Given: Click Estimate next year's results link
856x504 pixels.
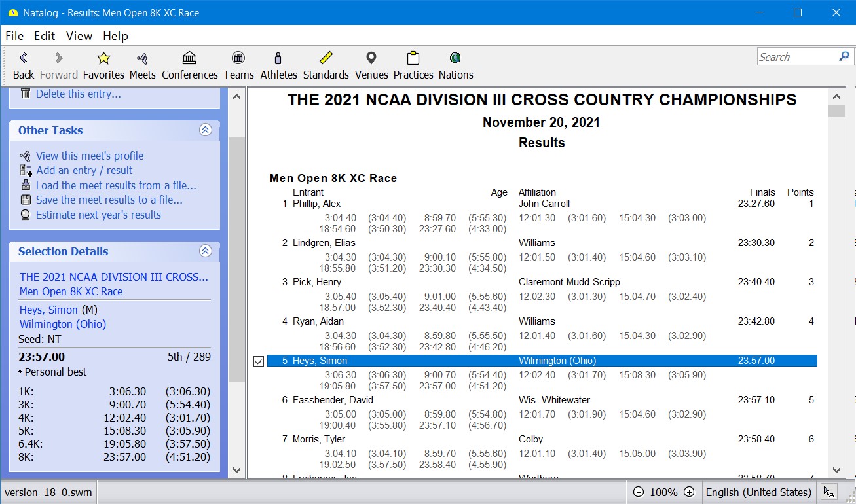Looking at the screenshot, I should (x=98, y=215).
